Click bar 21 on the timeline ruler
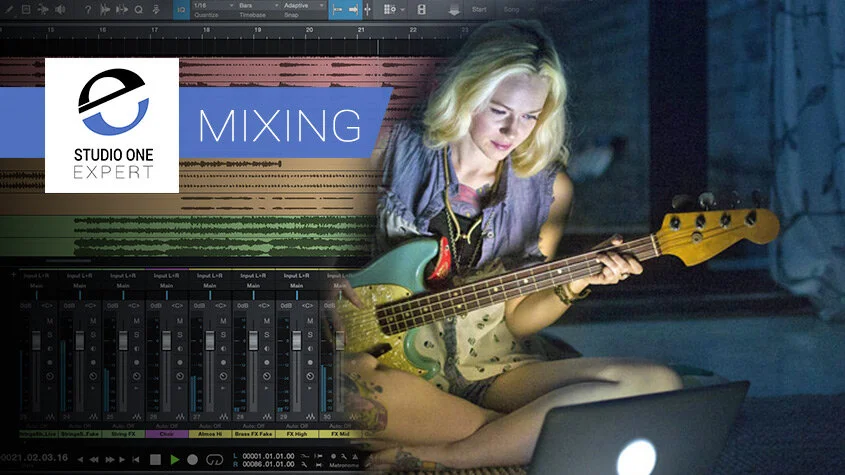845x475 pixels. [x=361, y=30]
